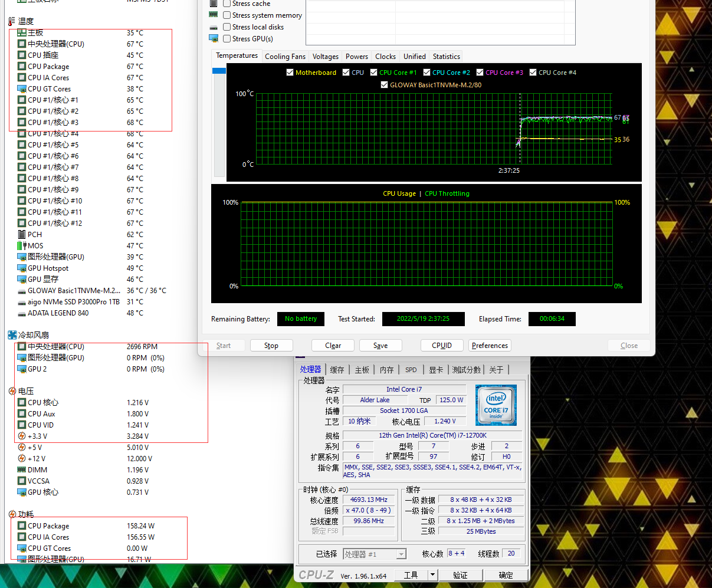The width and height of the screenshot is (712, 588).
Task: Open the CPUID panel button
Action: point(442,346)
